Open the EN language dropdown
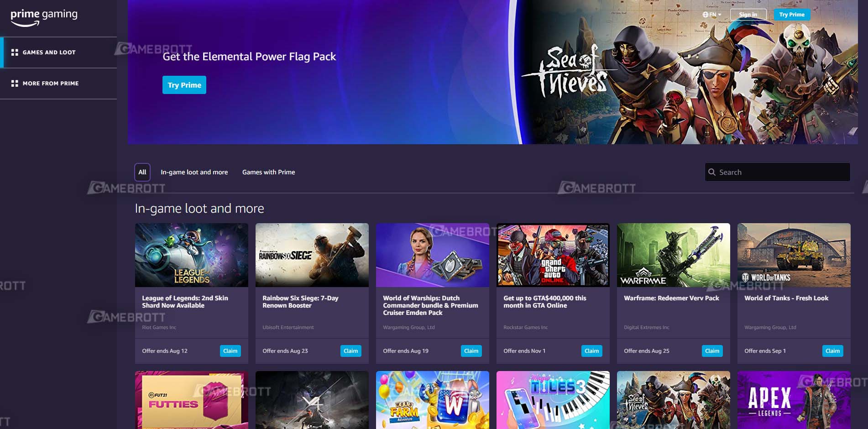Image resolution: width=868 pixels, height=429 pixels. pyautogui.click(x=712, y=15)
